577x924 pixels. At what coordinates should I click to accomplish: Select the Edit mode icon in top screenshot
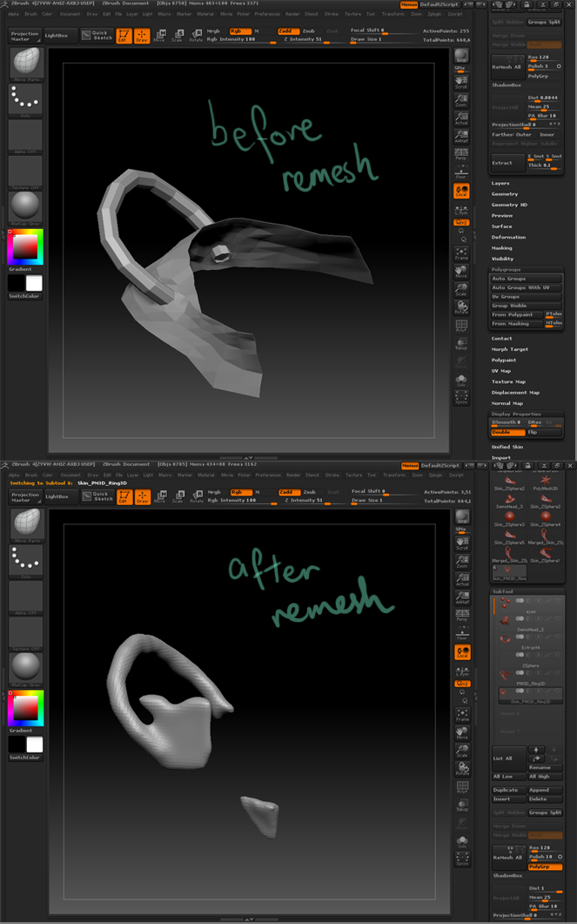(x=124, y=36)
